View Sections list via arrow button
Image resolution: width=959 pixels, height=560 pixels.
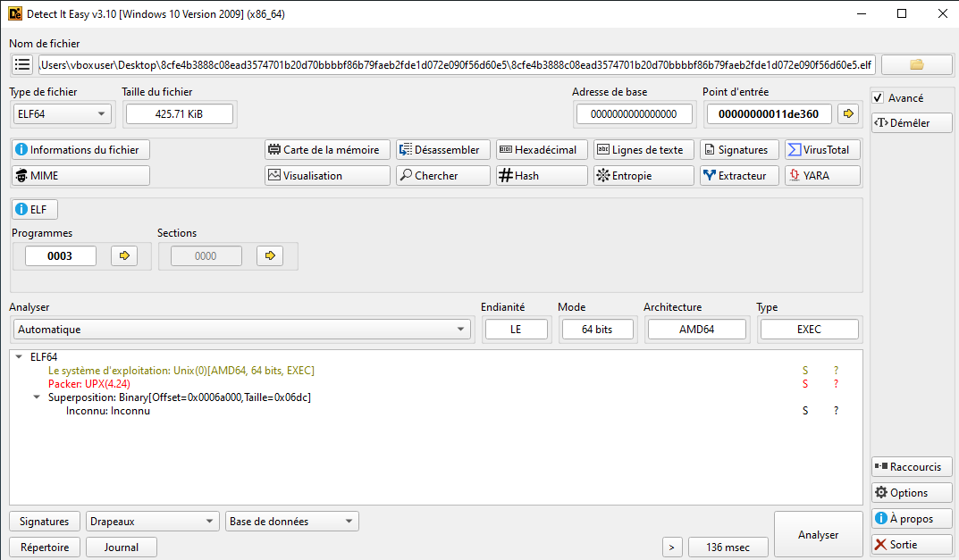click(x=270, y=255)
